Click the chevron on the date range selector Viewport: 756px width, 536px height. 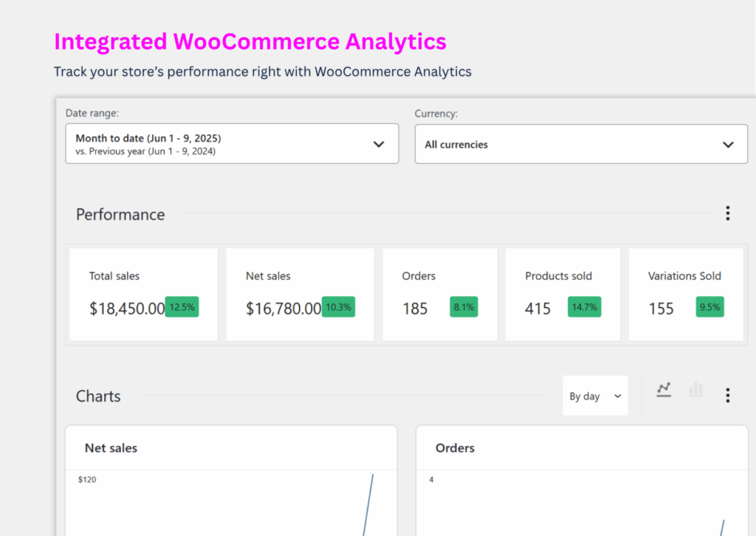tap(379, 143)
